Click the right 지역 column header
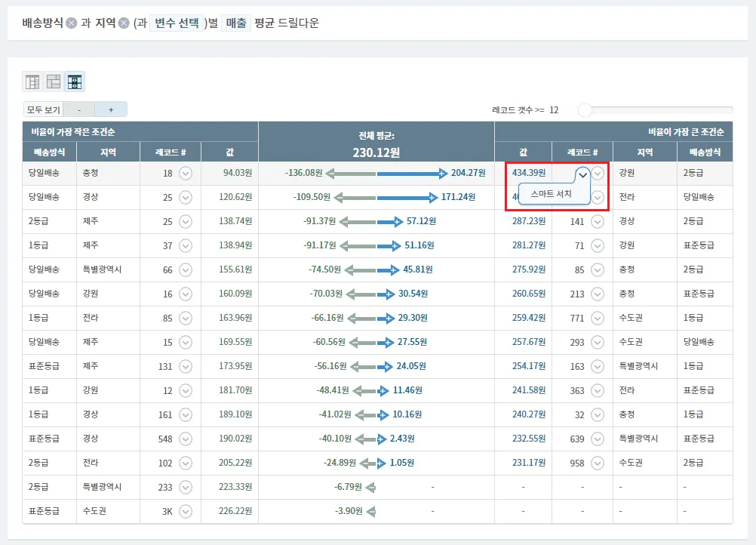756x545 pixels. point(644,152)
